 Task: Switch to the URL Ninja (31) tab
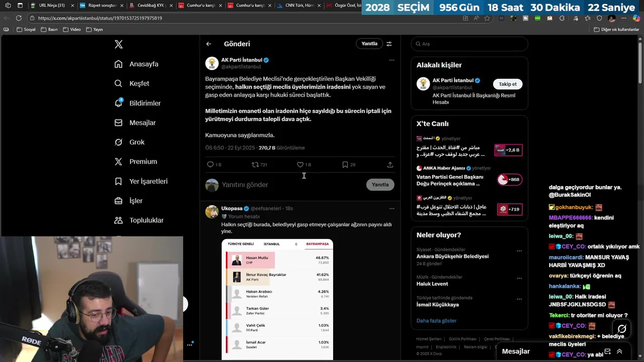tap(51, 6)
